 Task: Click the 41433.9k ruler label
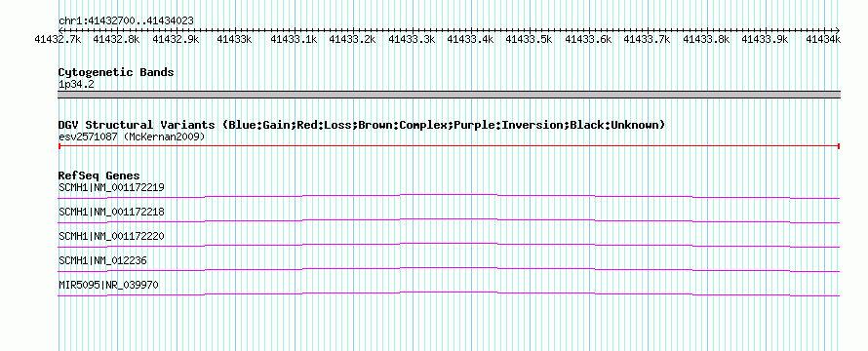(765, 39)
